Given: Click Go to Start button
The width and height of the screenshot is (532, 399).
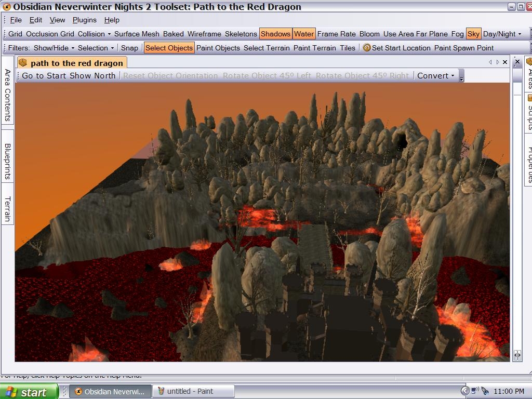Looking at the screenshot, I should coord(45,75).
